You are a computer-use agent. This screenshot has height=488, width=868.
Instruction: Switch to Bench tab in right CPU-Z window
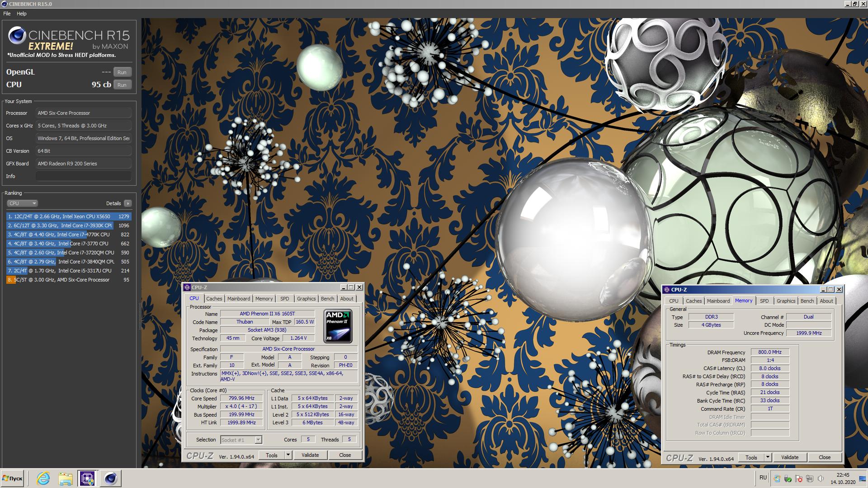pyautogui.click(x=807, y=301)
